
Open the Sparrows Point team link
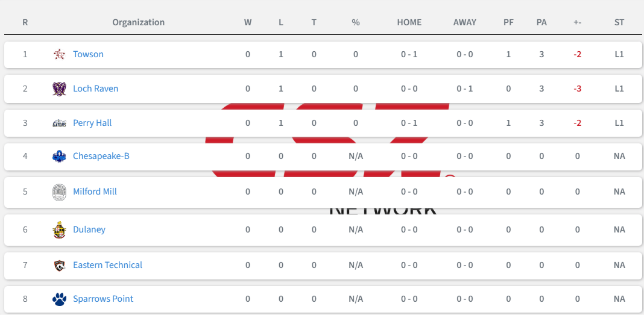103,299
